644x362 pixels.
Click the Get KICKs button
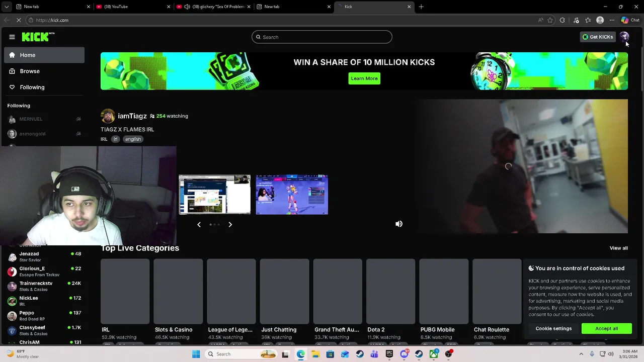click(598, 37)
